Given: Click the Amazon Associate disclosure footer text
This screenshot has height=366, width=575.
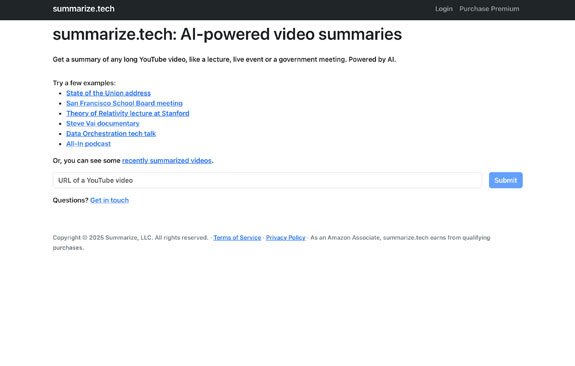Looking at the screenshot, I should click(x=400, y=238).
